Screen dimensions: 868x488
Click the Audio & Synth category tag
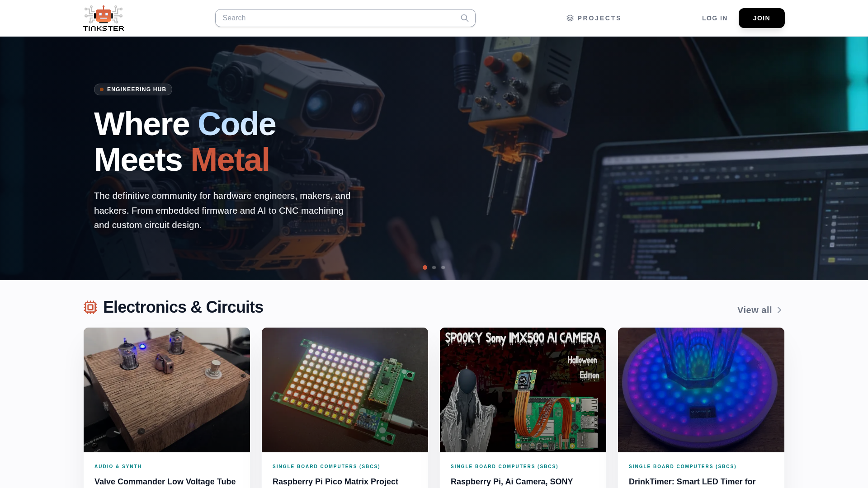118,466
